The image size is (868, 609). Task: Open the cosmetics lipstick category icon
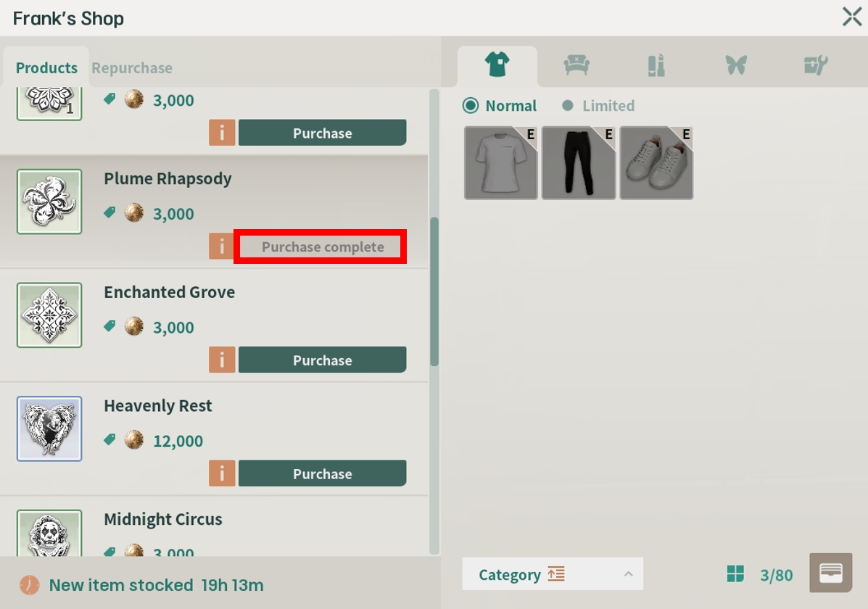656,66
